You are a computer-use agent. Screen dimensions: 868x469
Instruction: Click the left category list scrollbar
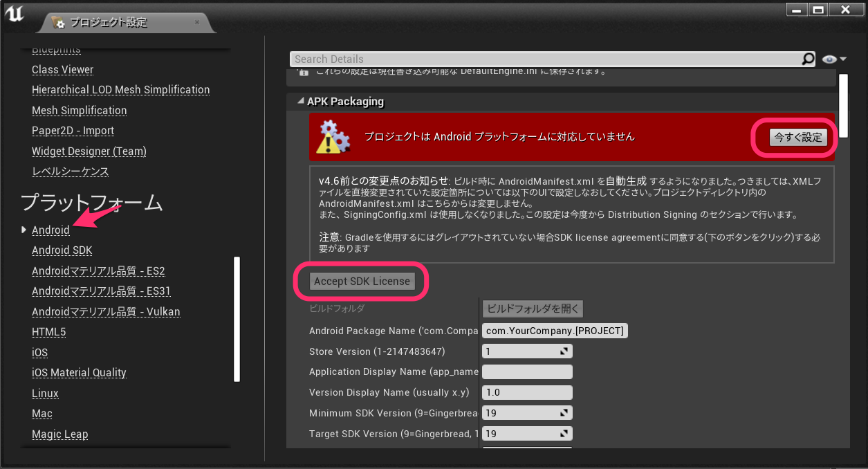coord(237,319)
